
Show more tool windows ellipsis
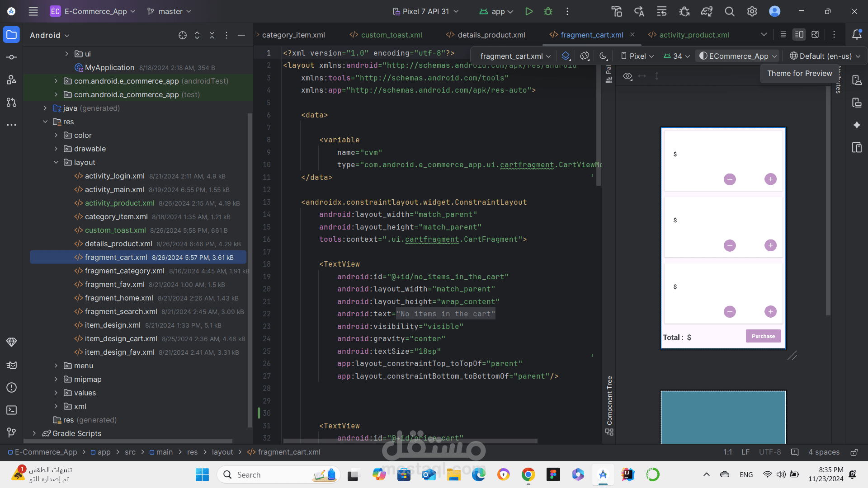11,125
